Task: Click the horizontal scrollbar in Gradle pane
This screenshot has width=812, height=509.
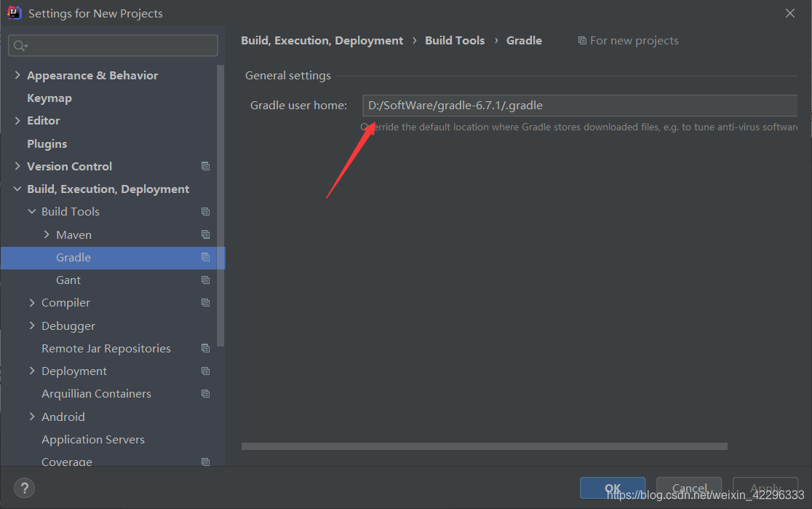Action: (484, 446)
